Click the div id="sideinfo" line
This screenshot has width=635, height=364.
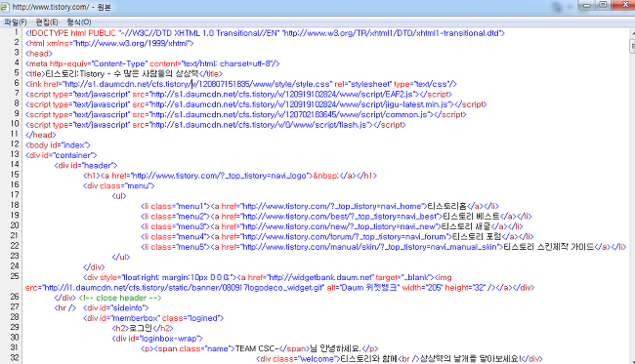coord(116,308)
